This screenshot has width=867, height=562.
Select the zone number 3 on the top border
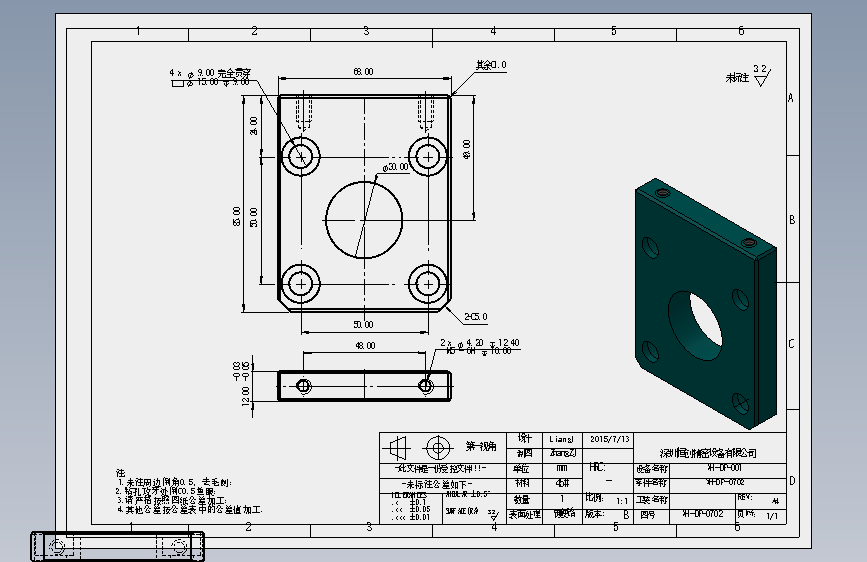(x=366, y=31)
